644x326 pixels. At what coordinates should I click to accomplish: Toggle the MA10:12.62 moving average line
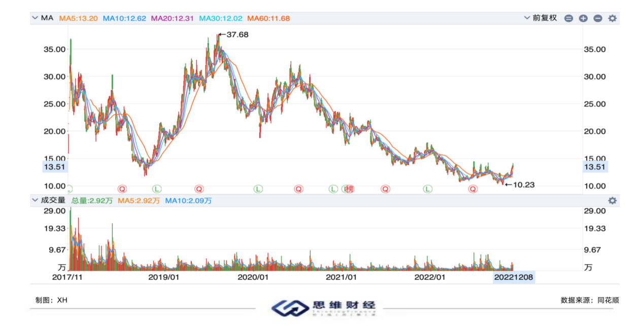tap(124, 18)
